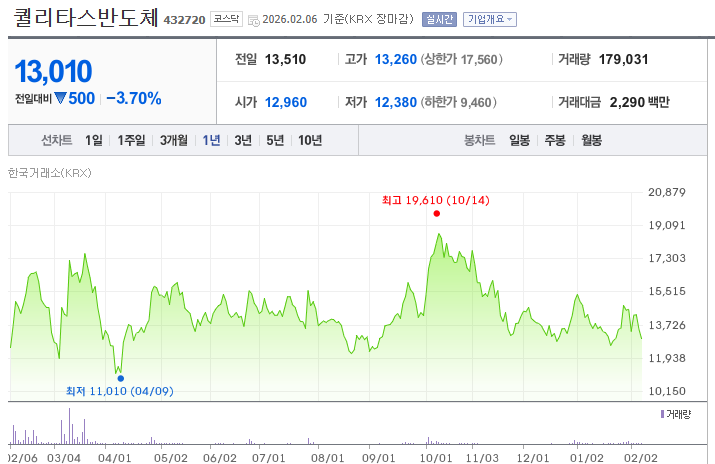Select the 1주일 line chart tab
Screen dimensions: 715x464
(131, 140)
